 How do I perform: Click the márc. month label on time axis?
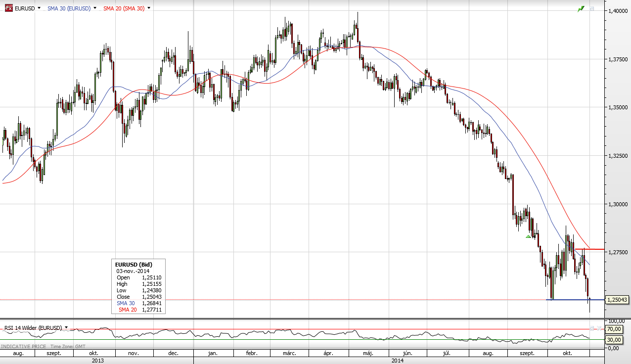pos(290,354)
